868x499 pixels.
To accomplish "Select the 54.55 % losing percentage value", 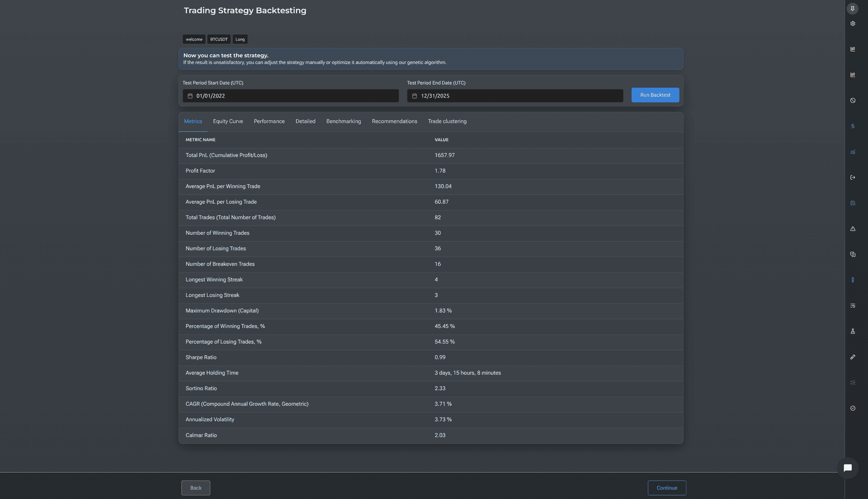I will click(445, 342).
